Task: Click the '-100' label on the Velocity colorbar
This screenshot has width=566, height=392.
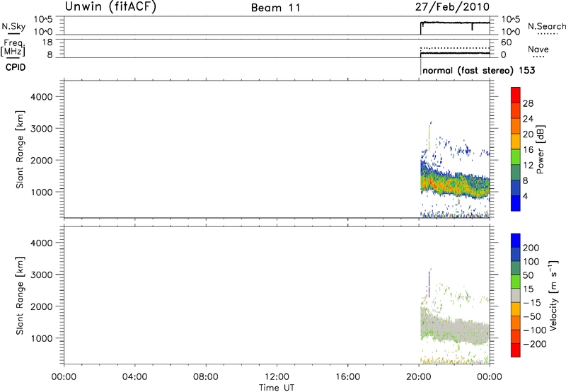Action: [x=535, y=330]
